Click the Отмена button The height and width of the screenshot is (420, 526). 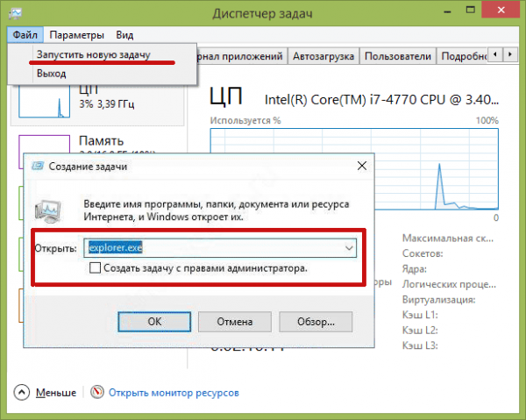click(x=234, y=322)
